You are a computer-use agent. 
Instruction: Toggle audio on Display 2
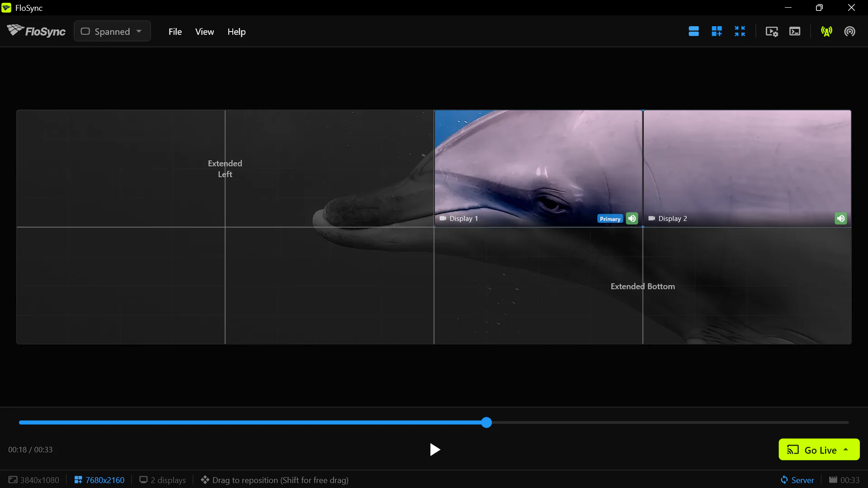pos(841,218)
